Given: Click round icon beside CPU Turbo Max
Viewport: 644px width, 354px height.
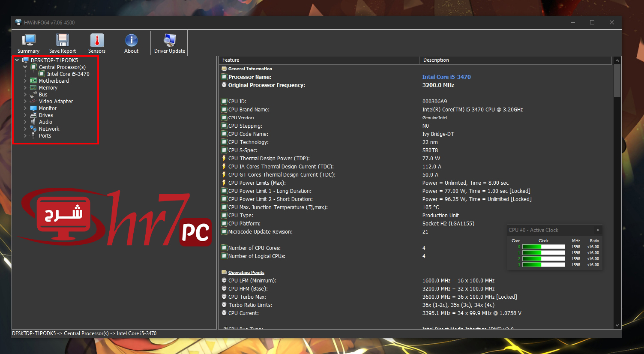Looking at the screenshot, I should coord(224,297).
